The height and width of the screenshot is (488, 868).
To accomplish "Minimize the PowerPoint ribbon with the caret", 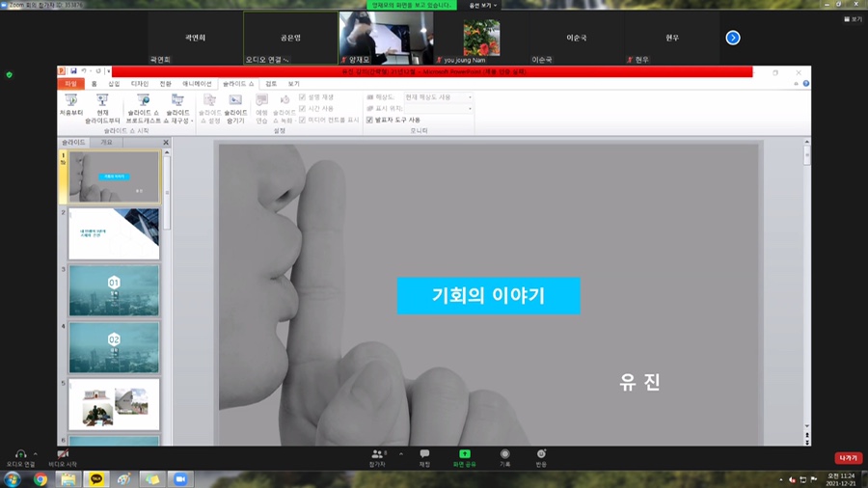I will (796, 84).
